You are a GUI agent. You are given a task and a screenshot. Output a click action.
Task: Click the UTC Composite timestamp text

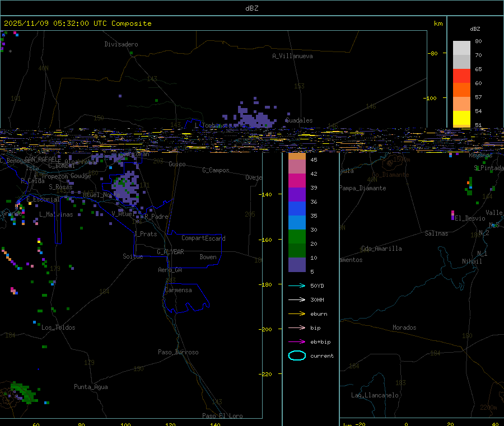(x=78, y=24)
